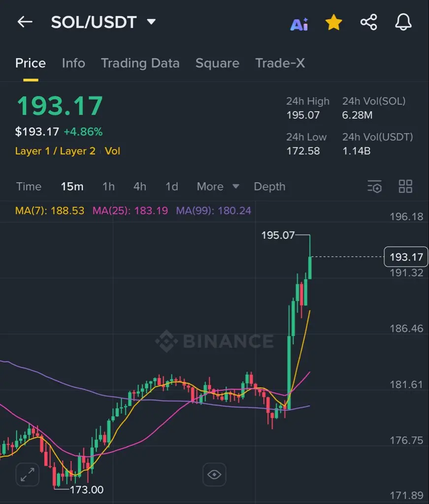
Task: Select the 1d interval
Action: click(x=172, y=187)
